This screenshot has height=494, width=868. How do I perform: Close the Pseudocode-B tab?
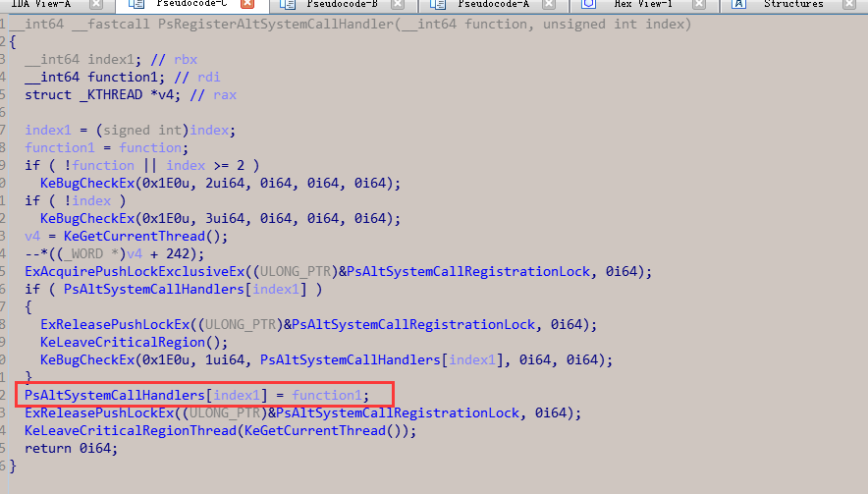397,5
